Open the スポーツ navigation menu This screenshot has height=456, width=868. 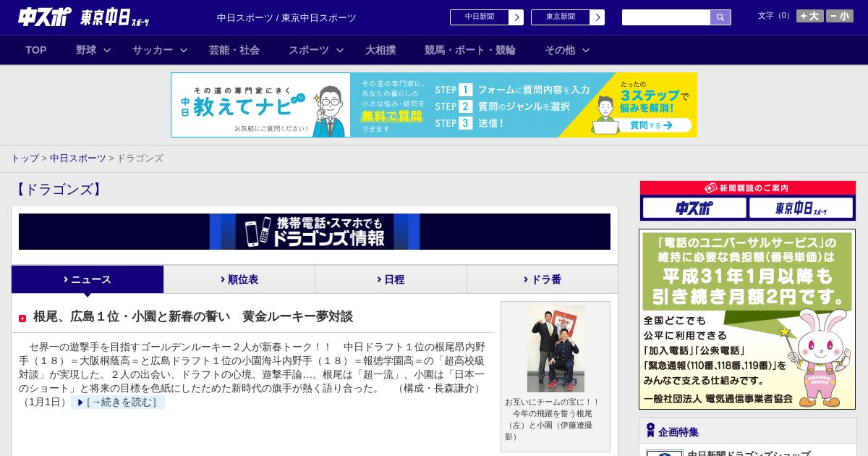(309, 50)
